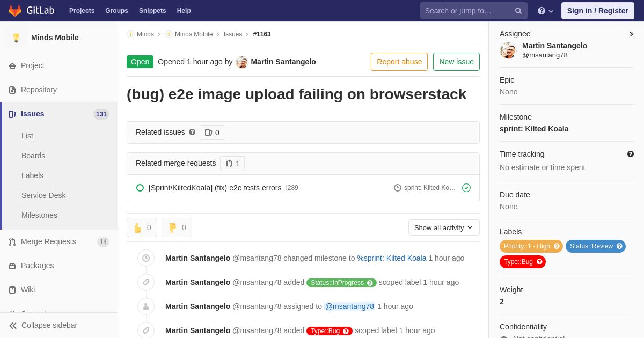The height and width of the screenshot is (338, 644).
Task: Open Service Desk submenu
Action: (43, 195)
